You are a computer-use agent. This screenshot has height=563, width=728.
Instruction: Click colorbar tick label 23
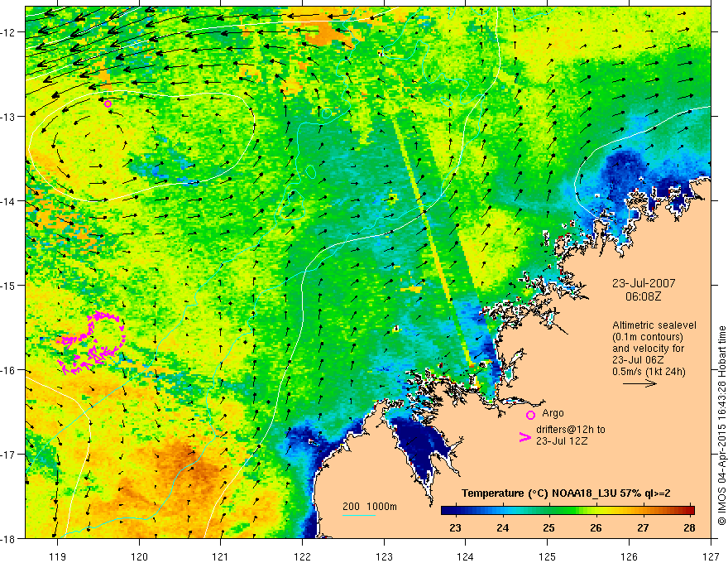(x=456, y=527)
